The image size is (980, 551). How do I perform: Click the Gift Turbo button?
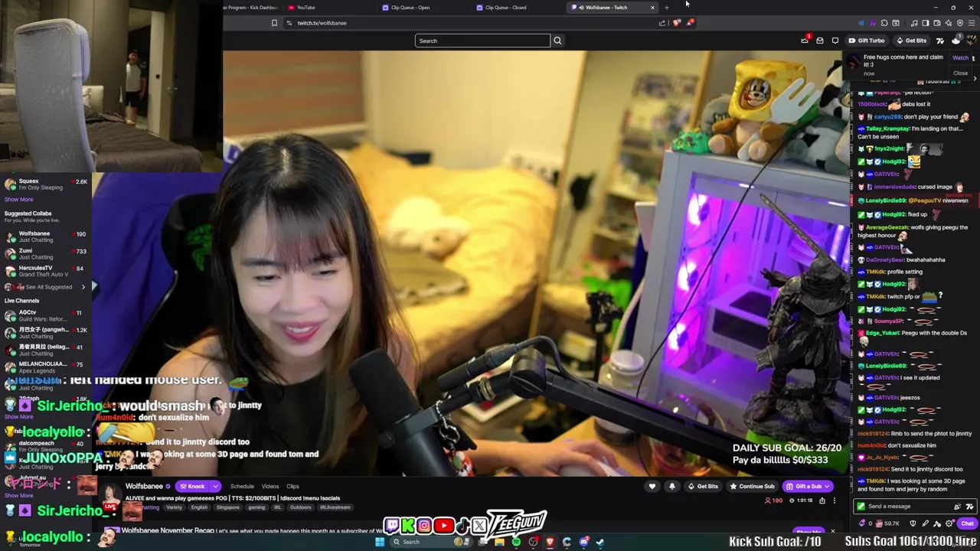pyautogui.click(x=867, y=41)
